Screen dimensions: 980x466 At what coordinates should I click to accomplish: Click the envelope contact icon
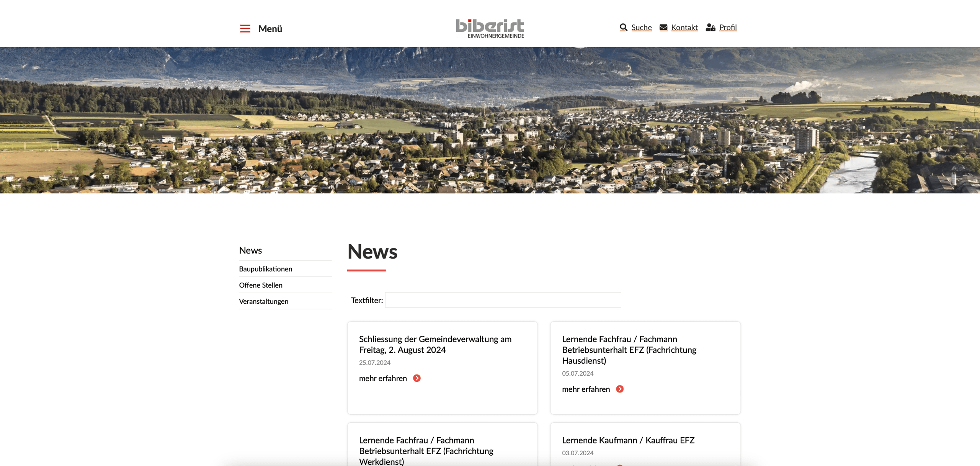coord(663,27)
